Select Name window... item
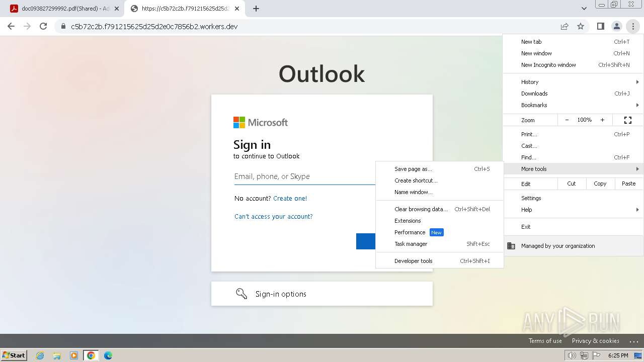 (440, 192)
